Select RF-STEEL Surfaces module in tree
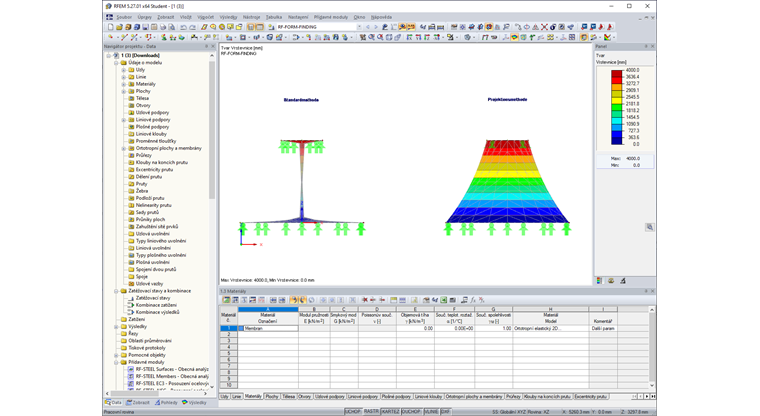 click(x=172, y=369)
